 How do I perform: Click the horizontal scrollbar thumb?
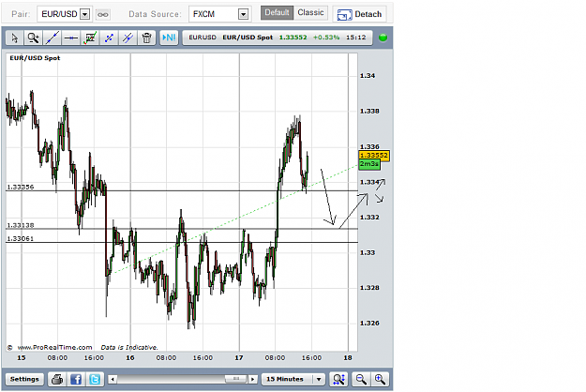pos(236,379)
